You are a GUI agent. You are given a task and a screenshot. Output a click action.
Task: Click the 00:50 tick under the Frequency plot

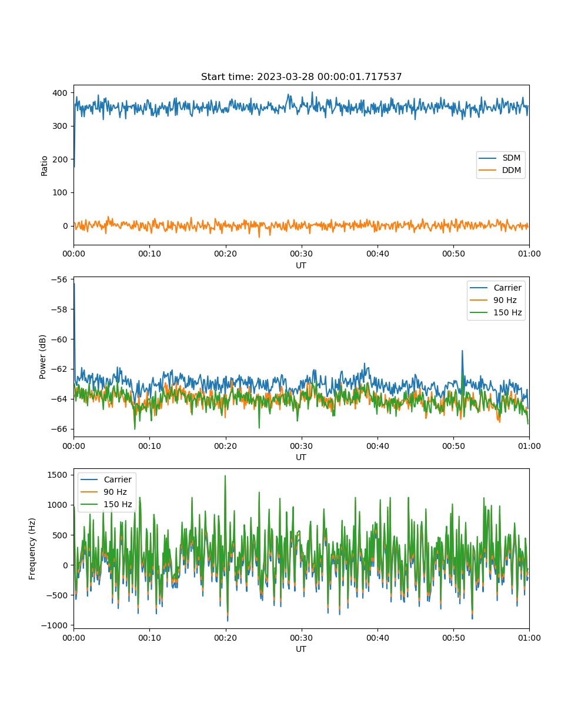[x=453, y=637]
